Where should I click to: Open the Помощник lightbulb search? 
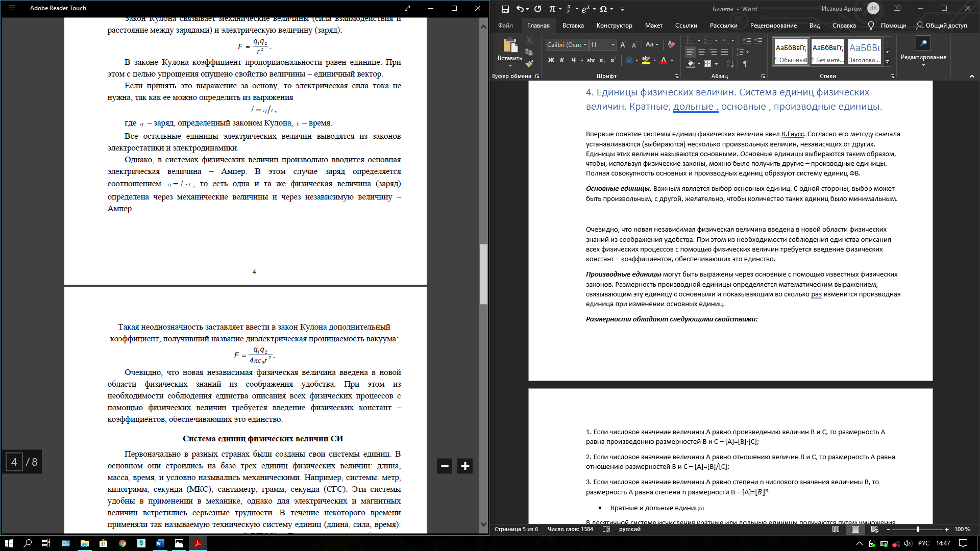887,26
